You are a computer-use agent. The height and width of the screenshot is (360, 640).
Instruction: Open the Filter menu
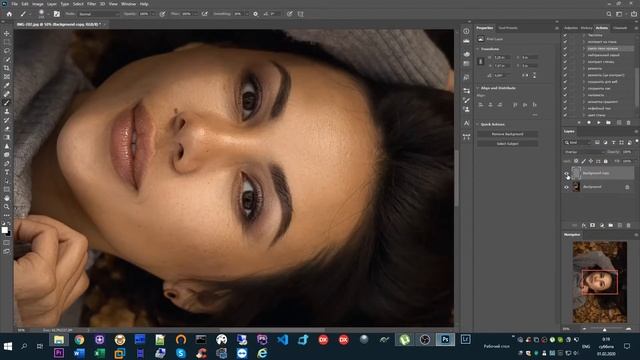pos(91,4)
